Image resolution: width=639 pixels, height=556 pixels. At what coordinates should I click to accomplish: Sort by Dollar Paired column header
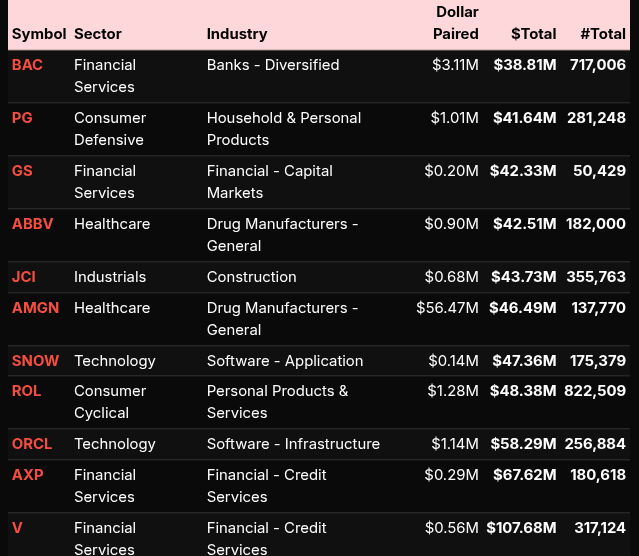(x=456, y=23)
